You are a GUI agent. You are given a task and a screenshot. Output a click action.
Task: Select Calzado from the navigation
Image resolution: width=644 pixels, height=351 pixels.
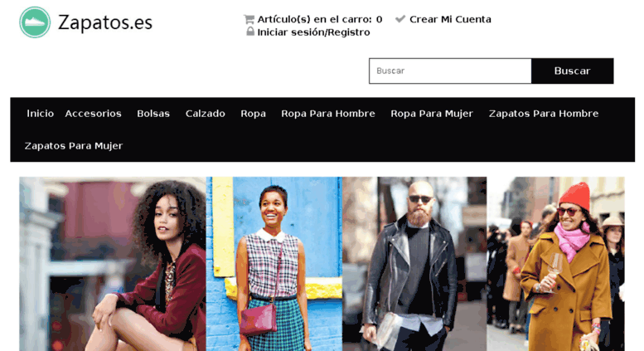pos(205,114)
